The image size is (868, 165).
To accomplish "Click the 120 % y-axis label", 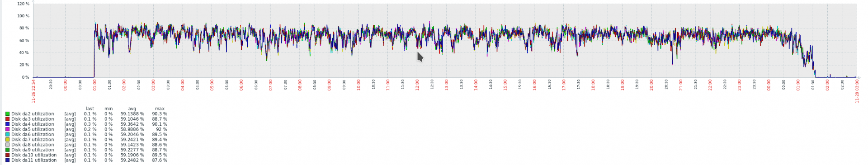I will click(24, 4).
